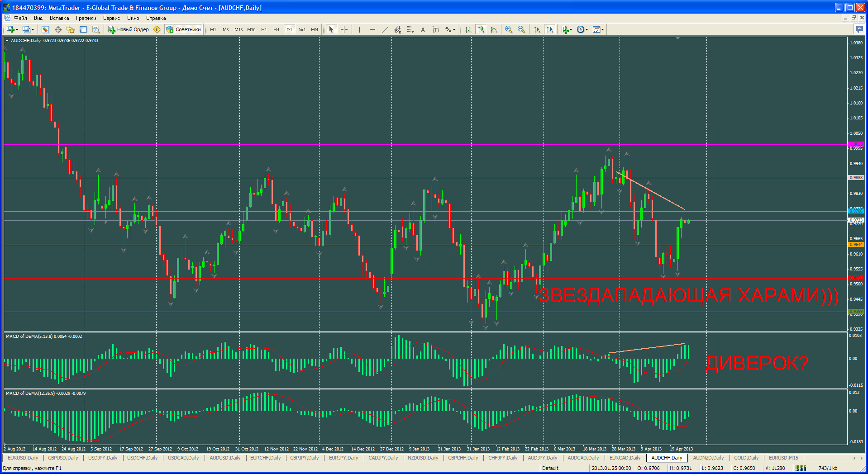Show the Market Watch window
868x474 pixels.
point(45,29)
